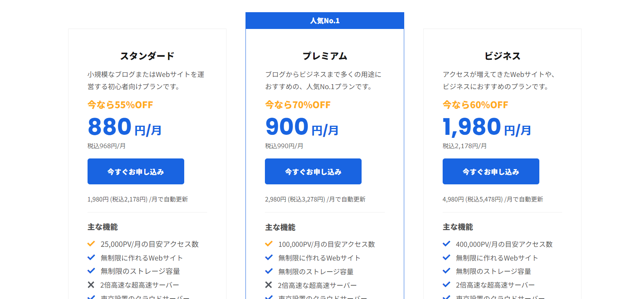
Task: Click X mark next to Premium's 2倍高速 server
Action: pyautogui.click(x=269, y=285)
